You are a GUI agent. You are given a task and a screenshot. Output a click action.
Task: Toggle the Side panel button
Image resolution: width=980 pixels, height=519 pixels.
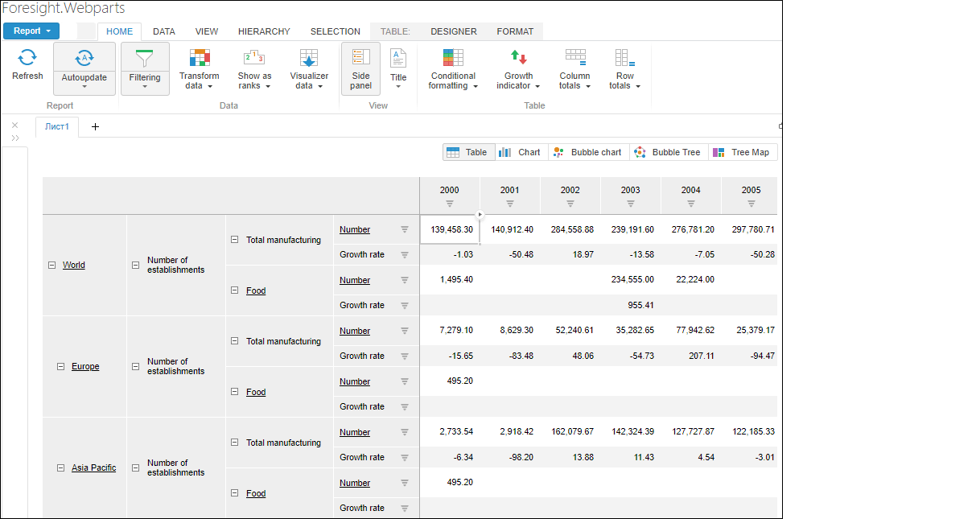tap(360, 68)
